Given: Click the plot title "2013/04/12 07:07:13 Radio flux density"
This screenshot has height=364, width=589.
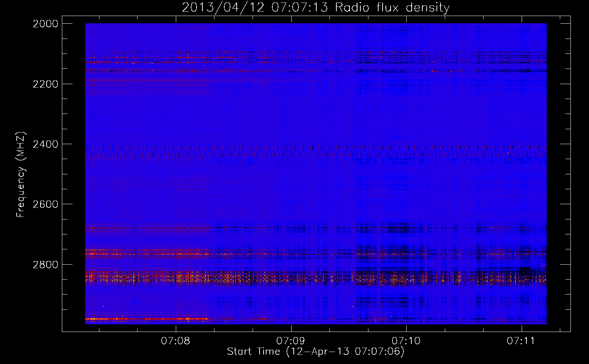Looking at the screenshot, I should 316,8.
